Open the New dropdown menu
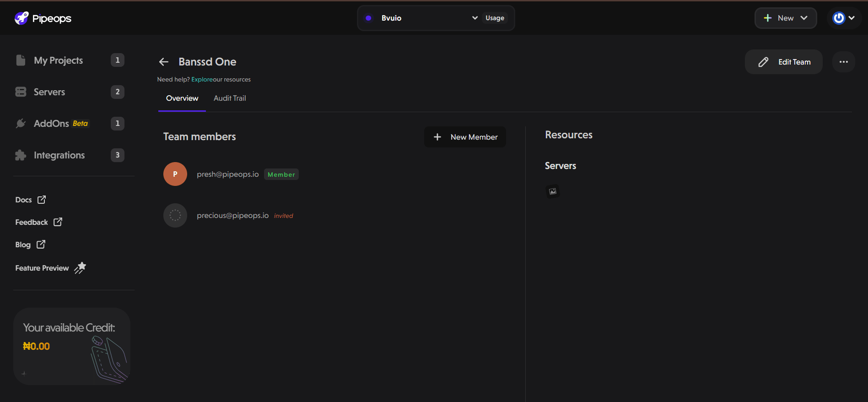This screenshot has width=868, height=402. [786, 18]
